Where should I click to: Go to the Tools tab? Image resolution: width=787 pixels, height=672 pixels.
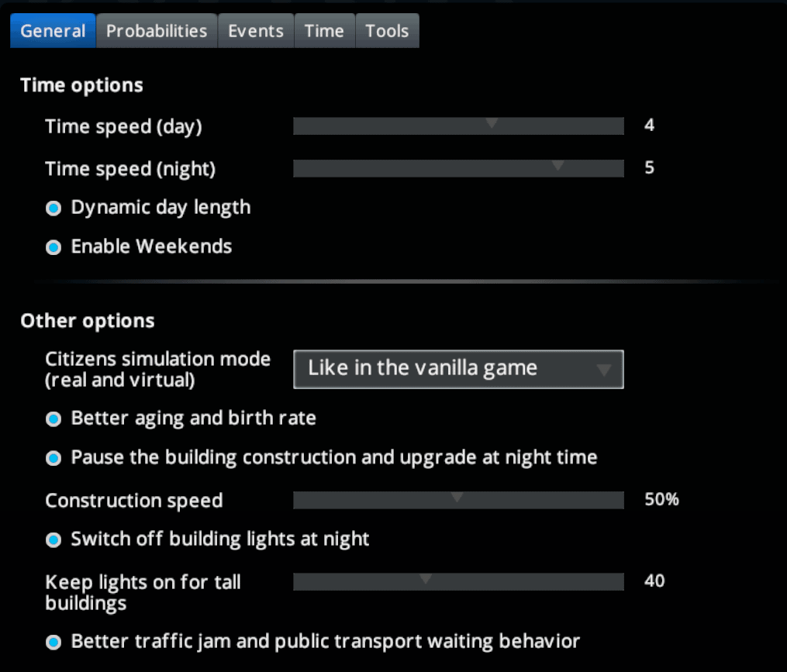[387, 31]
